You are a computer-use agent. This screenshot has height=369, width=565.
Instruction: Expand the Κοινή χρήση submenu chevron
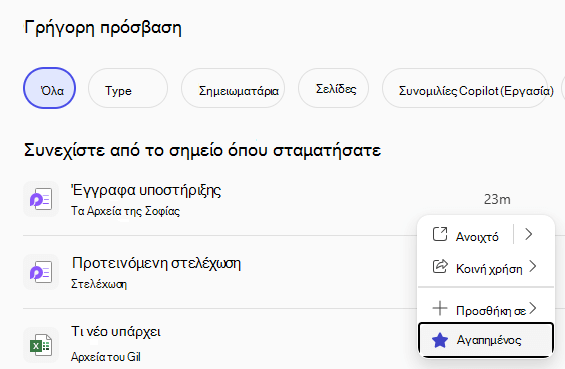click(533, 266)
